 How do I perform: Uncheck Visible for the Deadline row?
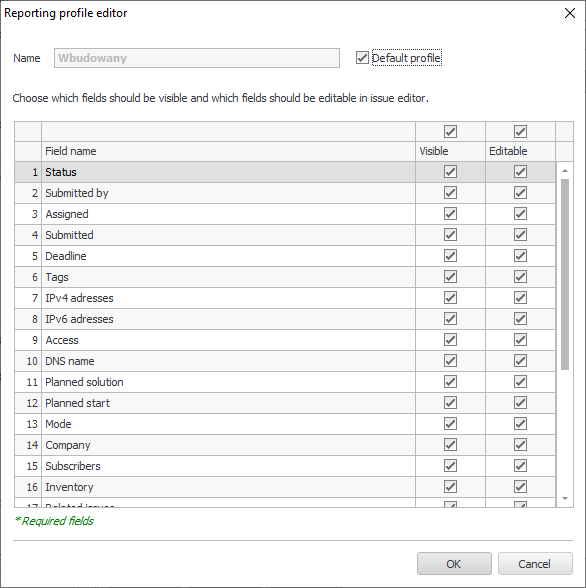click(x=450, y=256)
